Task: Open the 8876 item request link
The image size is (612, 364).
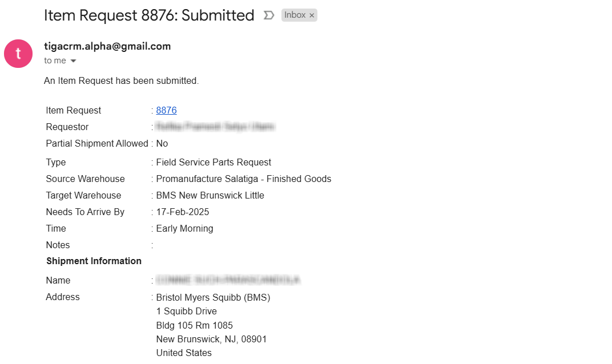Action: coord(166,111)
